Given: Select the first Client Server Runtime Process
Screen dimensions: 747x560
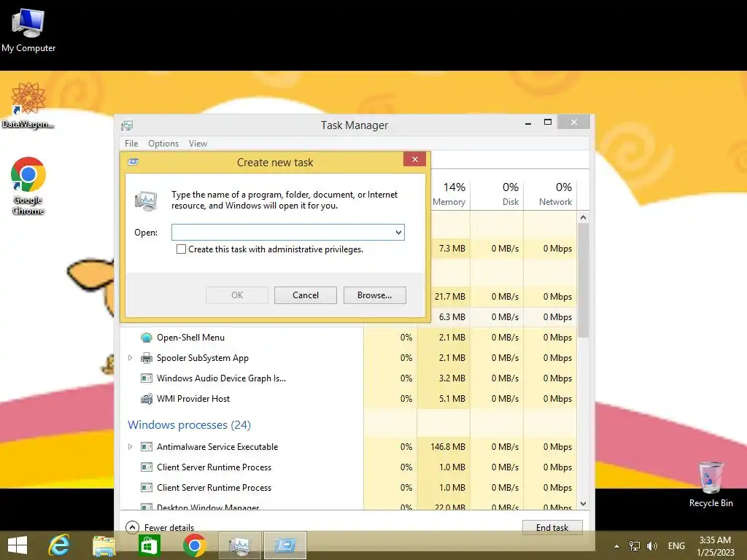Looking at the screenshot, I should pyautogui.click(x=349, y=467).
